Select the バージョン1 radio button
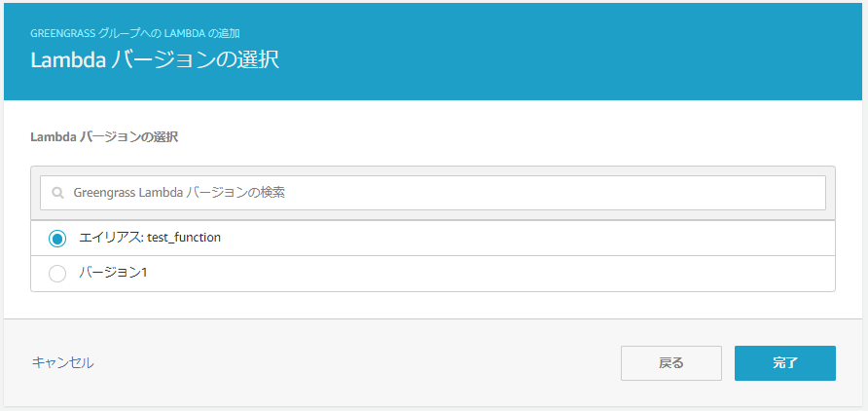 point(57,274)
